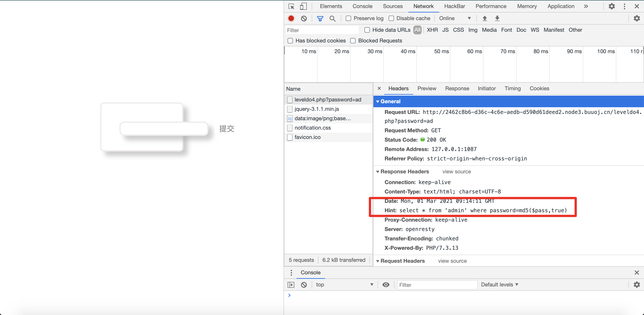Enable the Preserve log checkbox
The width and height of the screenshot is (644, 315).
(348, 18)
